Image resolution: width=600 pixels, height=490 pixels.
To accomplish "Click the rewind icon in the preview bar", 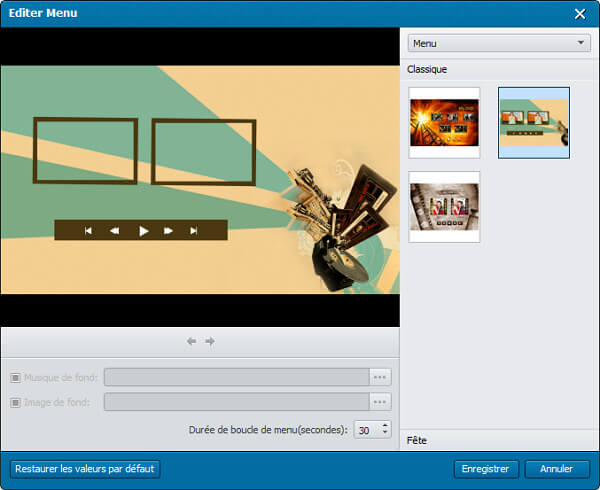I will (114, 231).
